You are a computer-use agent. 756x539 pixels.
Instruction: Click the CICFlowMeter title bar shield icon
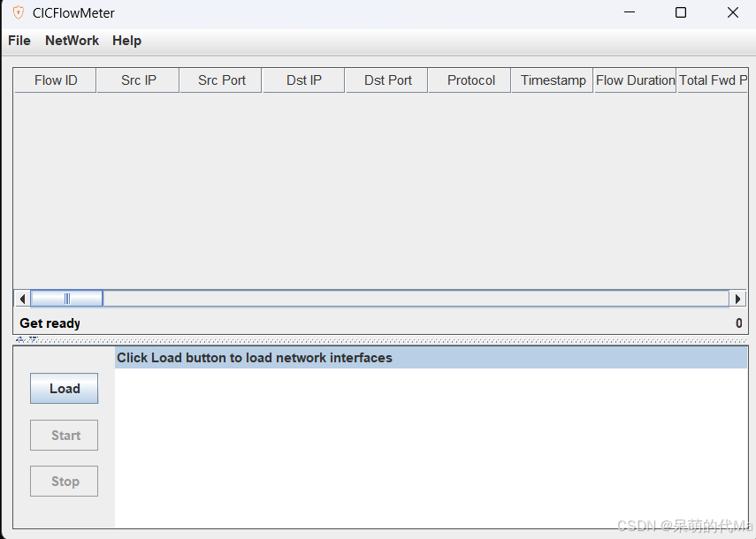(19, 12)
